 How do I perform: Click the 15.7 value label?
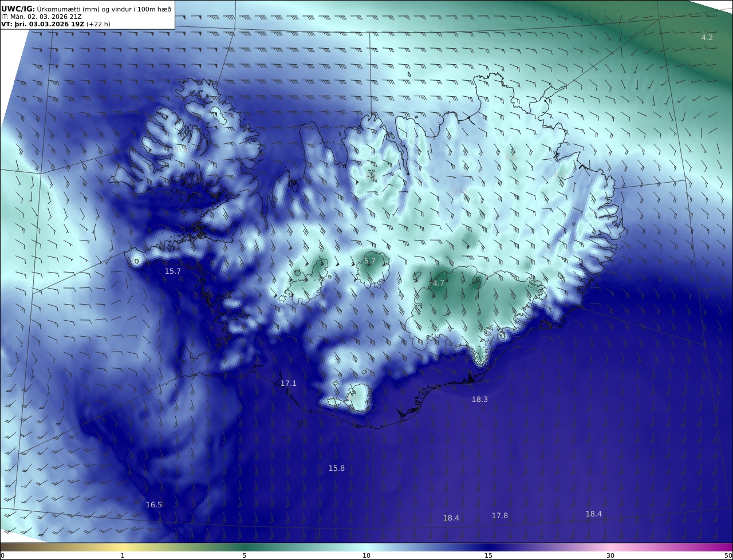coord(172,271)
